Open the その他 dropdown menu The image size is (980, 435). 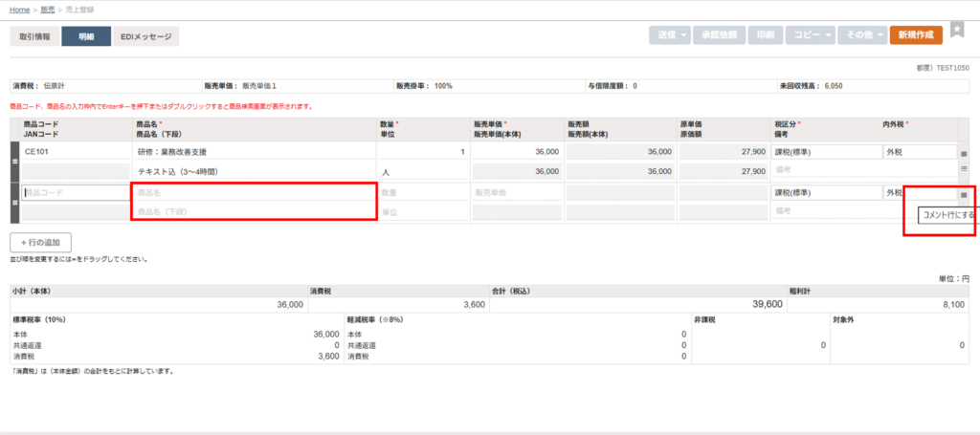tap(861, 35)
